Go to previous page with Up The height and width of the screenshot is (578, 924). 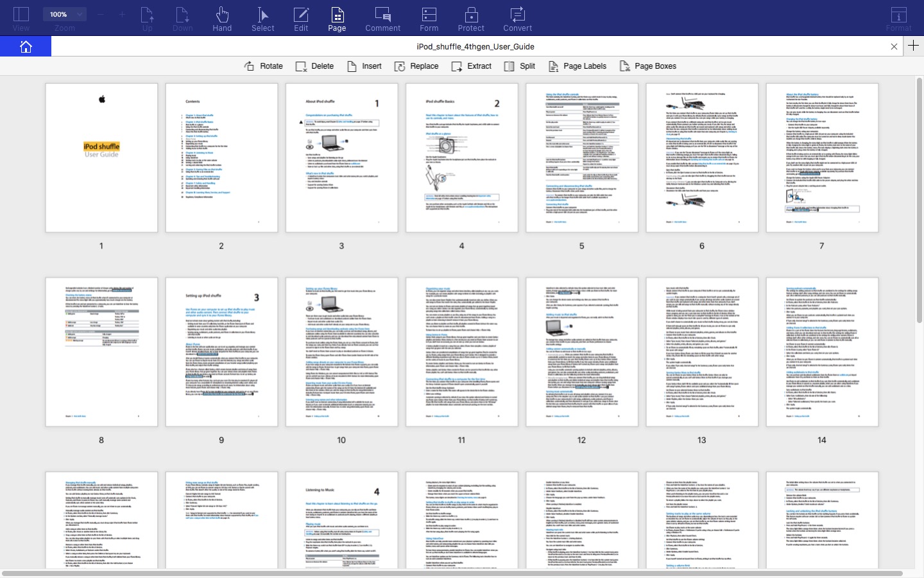click(147, 19)
